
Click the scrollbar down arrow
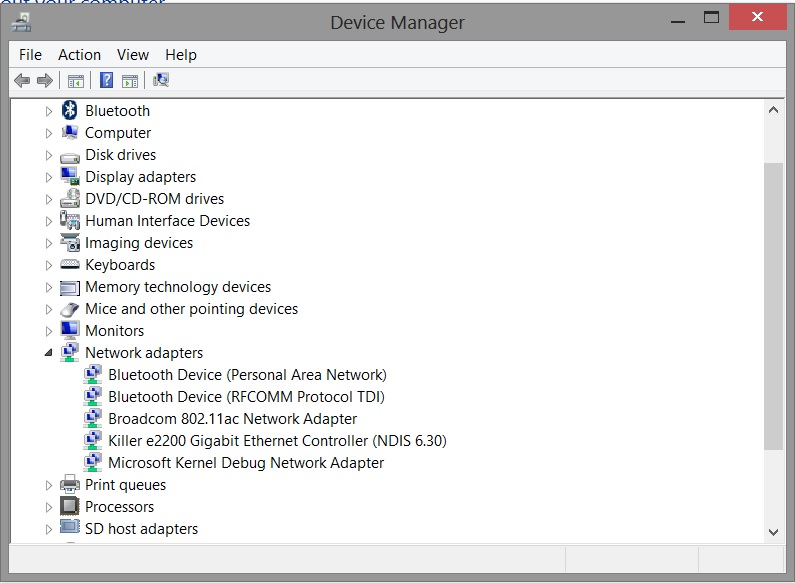click(x=773, y=532)
